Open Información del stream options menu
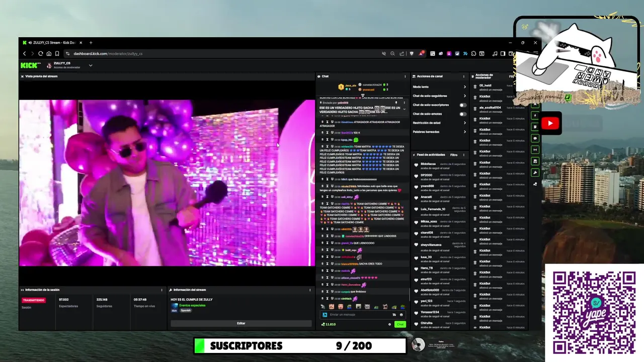This screenshot has height=362, width=644. [310, 290]
